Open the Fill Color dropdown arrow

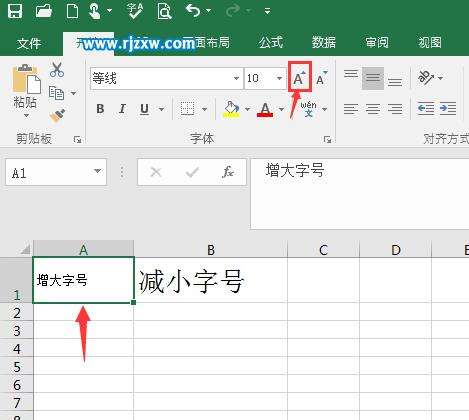click(x=247, y=109)
